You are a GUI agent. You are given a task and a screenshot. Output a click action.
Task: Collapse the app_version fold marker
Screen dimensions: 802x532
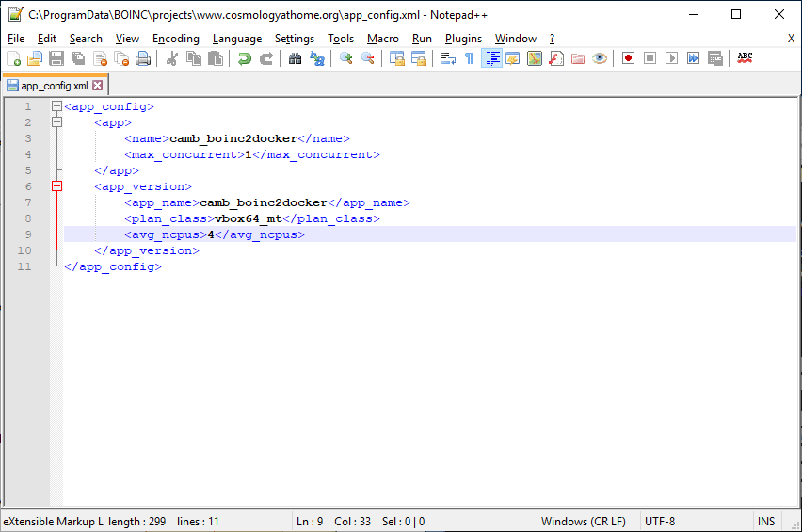[56, 186]
